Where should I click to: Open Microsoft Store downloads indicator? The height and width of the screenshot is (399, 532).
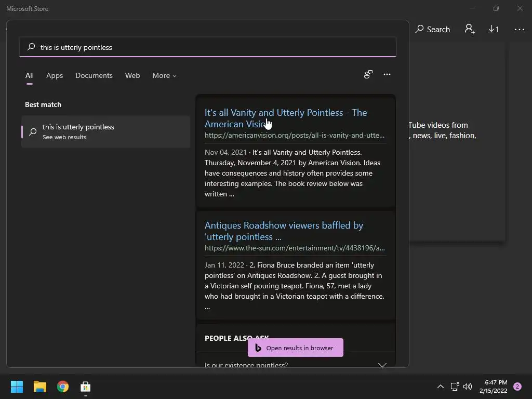(x=494, y=30)
